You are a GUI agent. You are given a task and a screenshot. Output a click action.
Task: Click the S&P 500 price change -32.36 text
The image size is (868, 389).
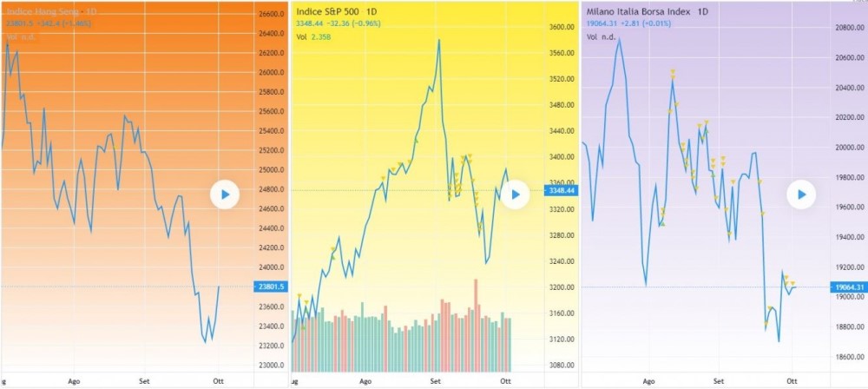pos(345,25)
